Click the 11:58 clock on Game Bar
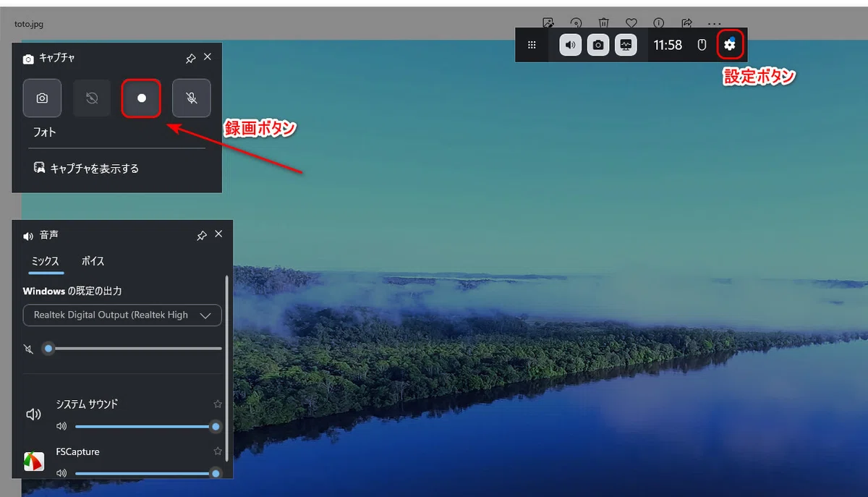Viewport: 868px width, 497px height. coord(668,45)
